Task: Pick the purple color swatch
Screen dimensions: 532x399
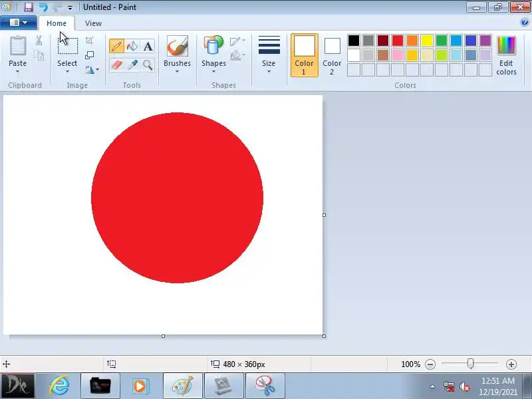Action: (x=485, y=41)
